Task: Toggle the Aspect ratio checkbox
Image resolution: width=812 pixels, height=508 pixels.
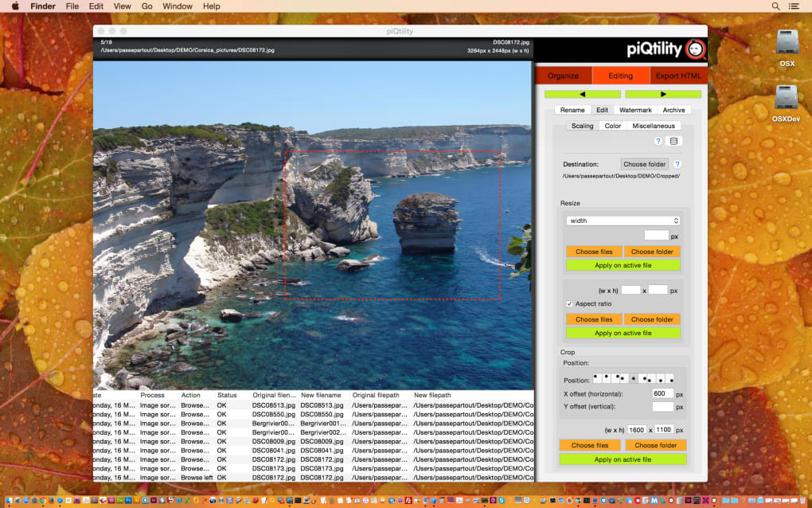Action: click(x=569, y=304)
